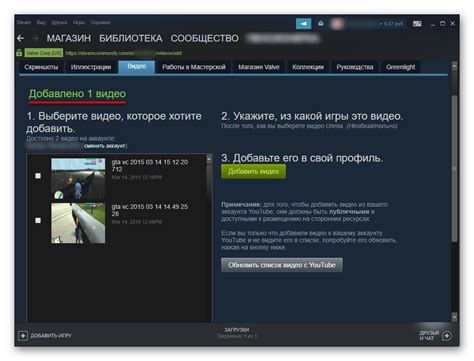
Task: Switch to Big Picture mode icon
Action: tap(417, 24)
